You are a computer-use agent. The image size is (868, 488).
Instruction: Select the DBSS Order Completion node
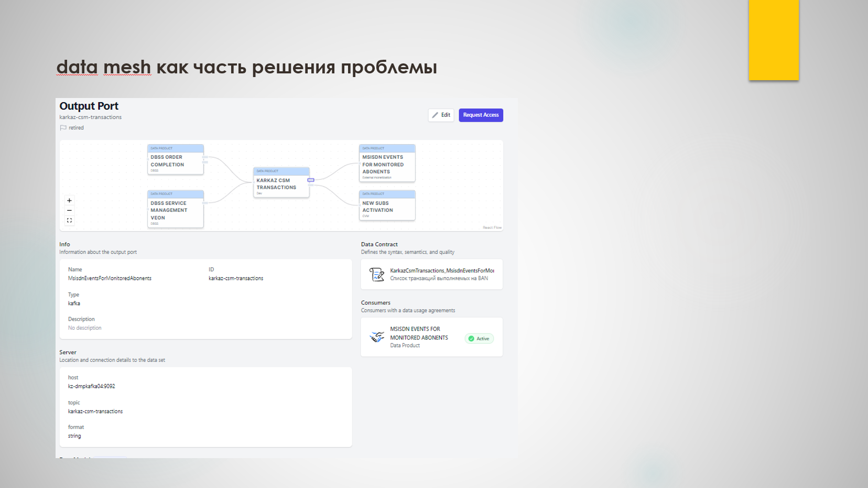[x=175, y=160]
